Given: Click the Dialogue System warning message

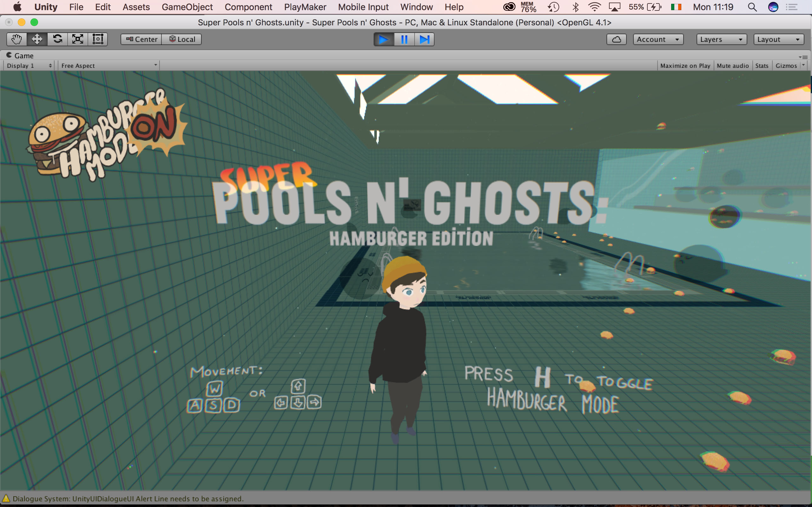Looking at the screenshot, I should pyautogui.click(x=128, y=499).
